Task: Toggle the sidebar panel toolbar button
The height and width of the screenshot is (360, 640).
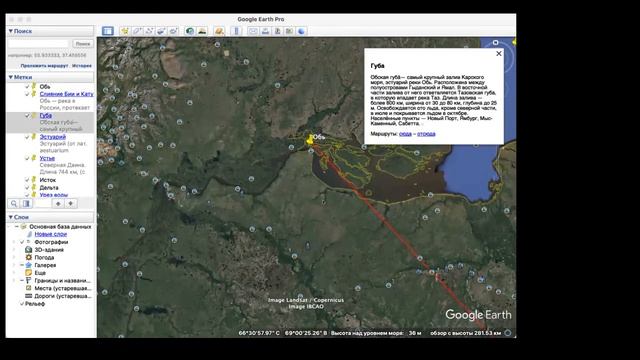Action: coord(108,31)
